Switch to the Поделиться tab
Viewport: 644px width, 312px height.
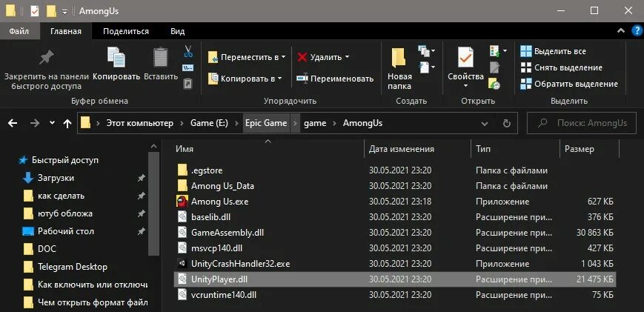[x=126, y=31]
